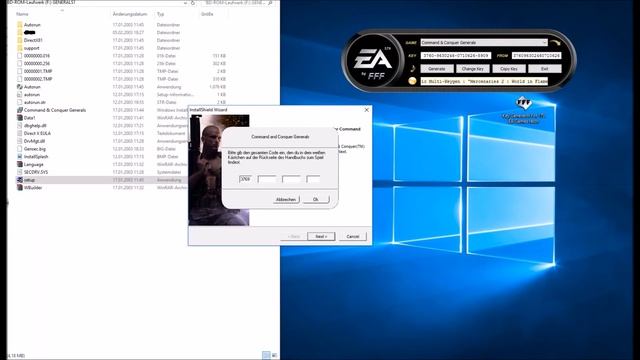Sort by the Größe column header
Screen dimensions: 640x360
[x=207, y=14]
